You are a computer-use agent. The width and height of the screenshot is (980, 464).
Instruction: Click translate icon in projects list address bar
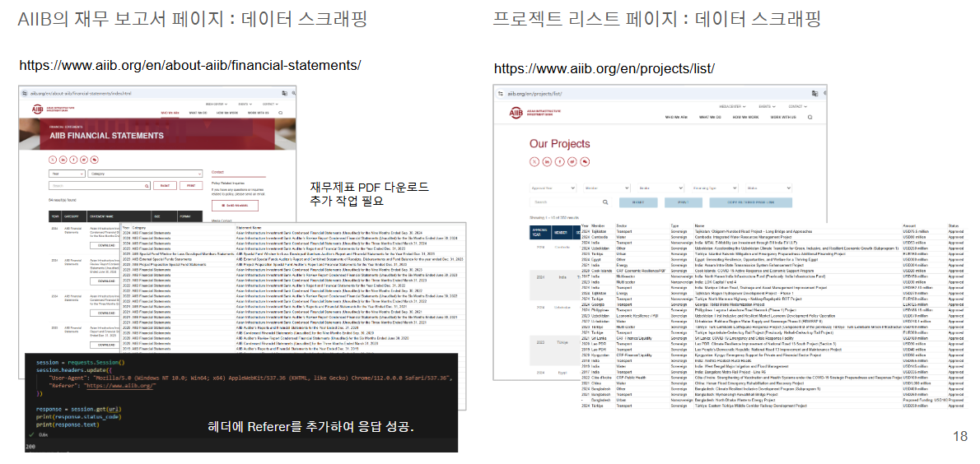814,94
